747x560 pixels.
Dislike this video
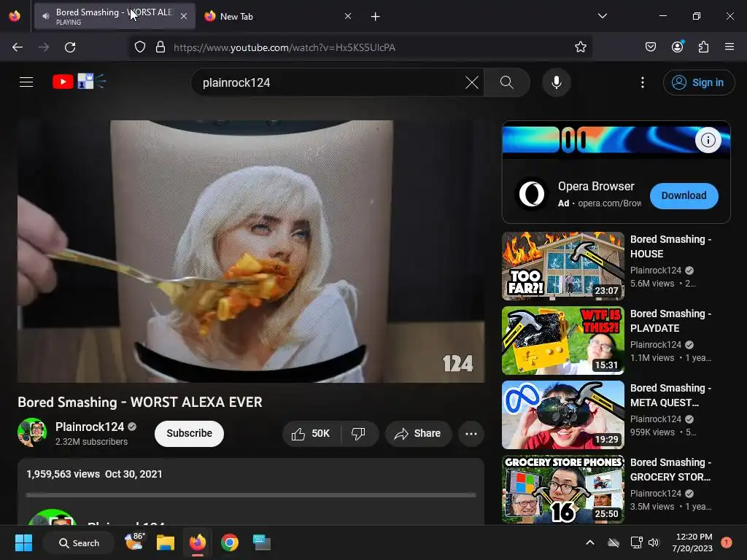(359, 434)
